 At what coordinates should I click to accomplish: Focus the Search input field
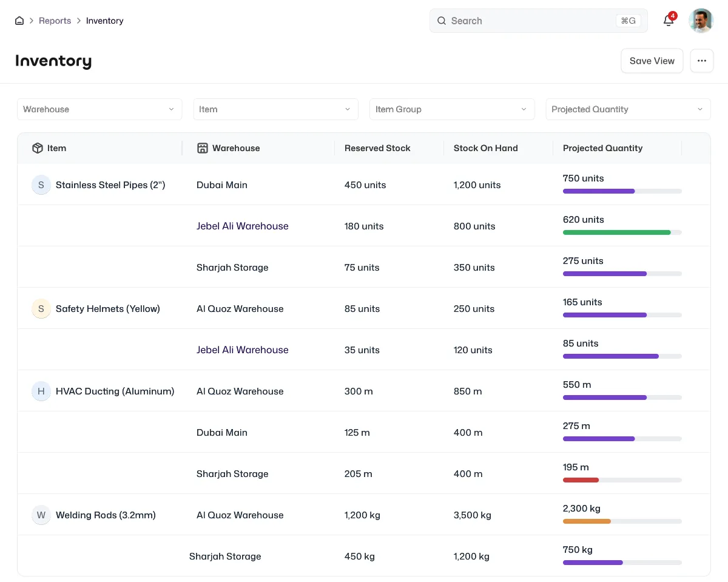[x=539, y=21]
